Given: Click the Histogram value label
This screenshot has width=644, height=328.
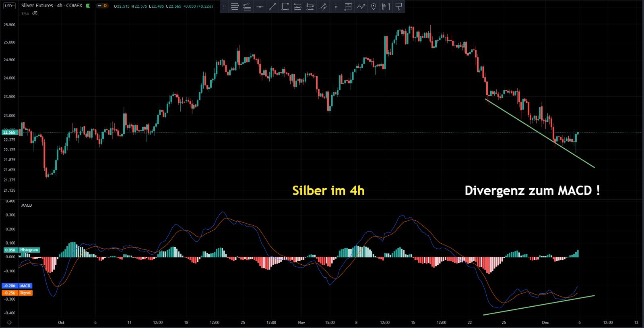Looking at the screenshot, I should (29, 250).
